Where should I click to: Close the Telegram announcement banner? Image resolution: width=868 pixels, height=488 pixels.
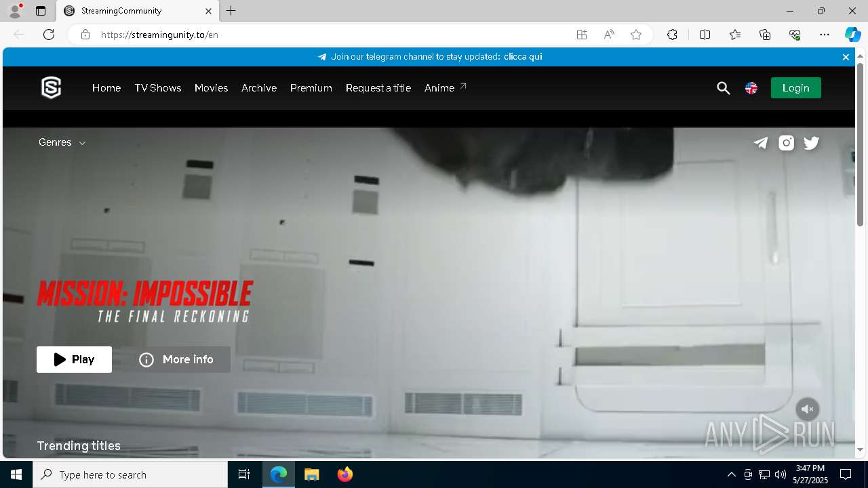pos(846,57)
